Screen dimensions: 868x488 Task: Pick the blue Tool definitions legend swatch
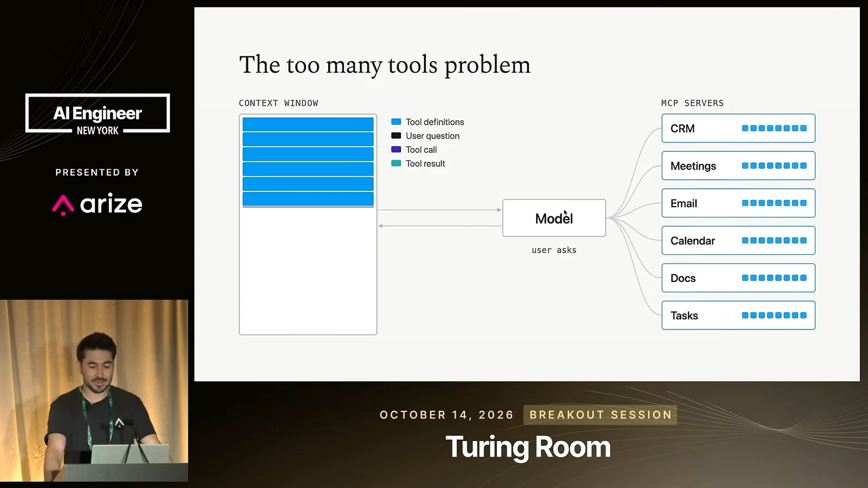click(396, 122)
